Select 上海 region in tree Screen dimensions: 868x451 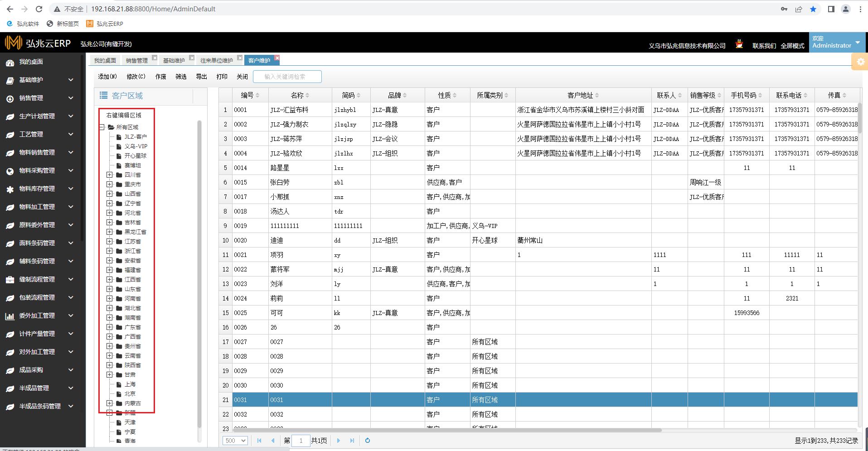[x=130, y=384]
